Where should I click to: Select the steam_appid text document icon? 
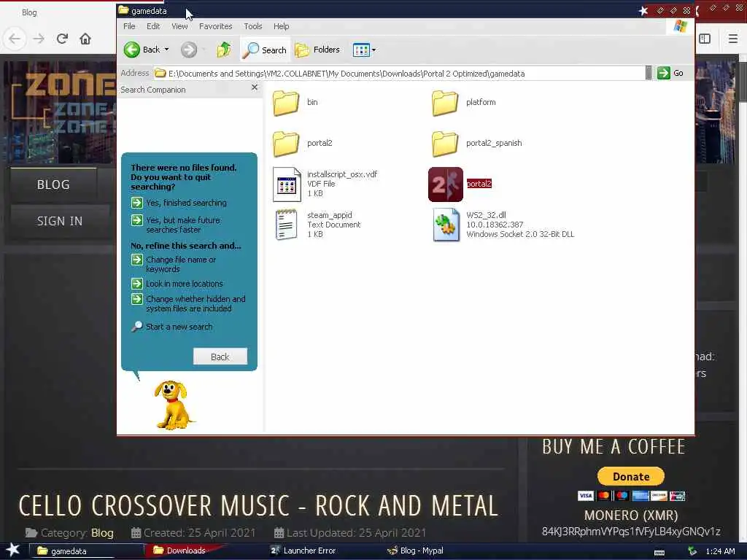coord(286,225)
